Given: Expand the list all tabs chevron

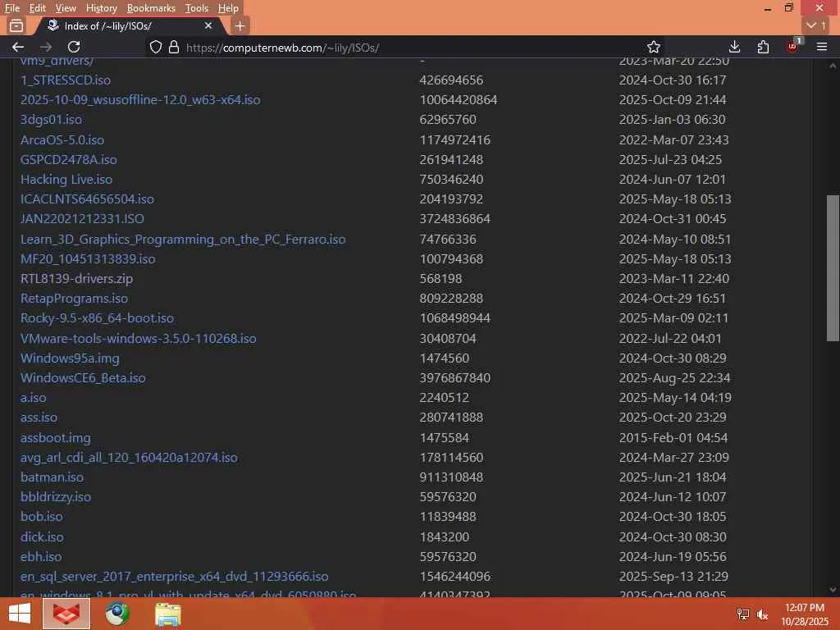Looking at the screenshot, I should point(816,25).
